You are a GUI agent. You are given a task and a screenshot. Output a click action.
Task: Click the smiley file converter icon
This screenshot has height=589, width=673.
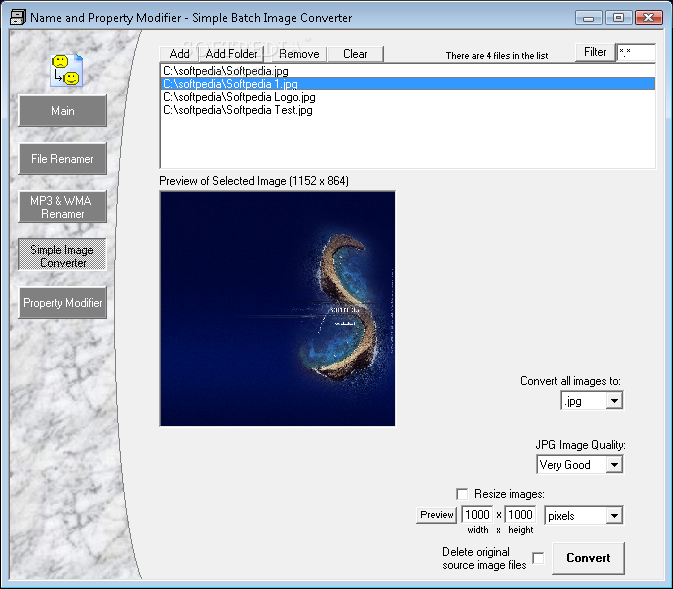point(66,71)
